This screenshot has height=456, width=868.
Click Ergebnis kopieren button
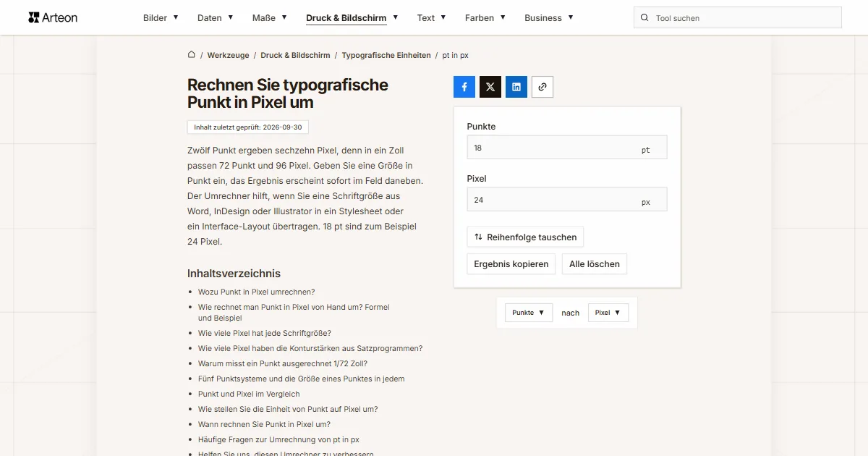click(x=511, y=264)
